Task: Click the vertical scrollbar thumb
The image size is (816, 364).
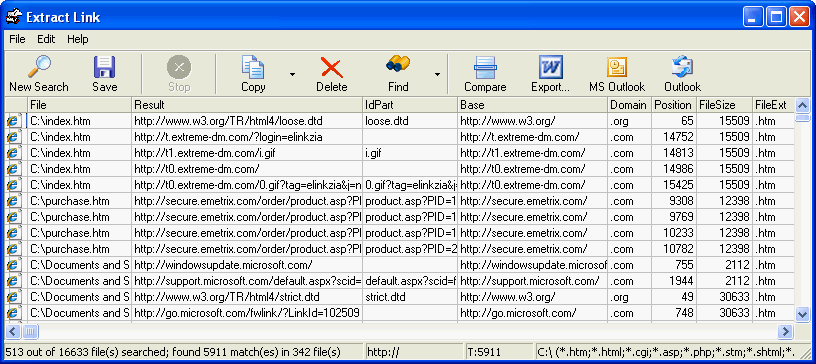Action: (x=803, y=118)
